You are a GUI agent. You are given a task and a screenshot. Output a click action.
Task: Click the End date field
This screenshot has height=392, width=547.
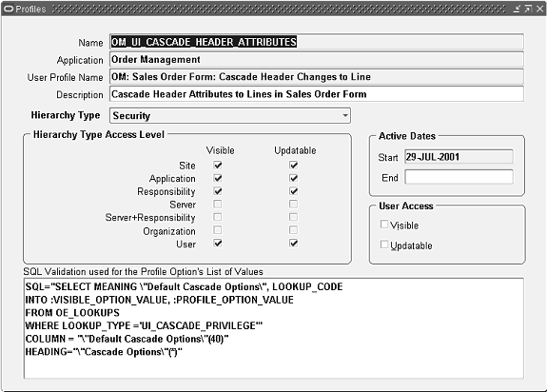coord(459,177)
